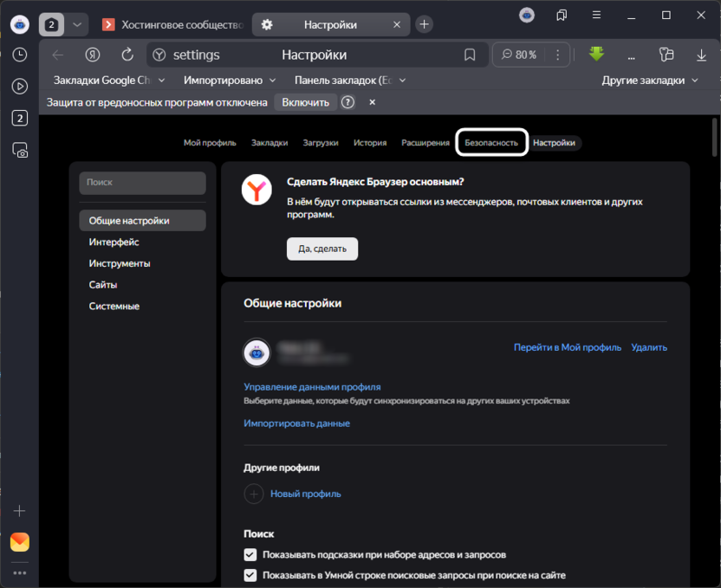Viewport: 721px width, 588px height.
Task: Open the browser hamburger menu
Action: click(x=596, y=16)
